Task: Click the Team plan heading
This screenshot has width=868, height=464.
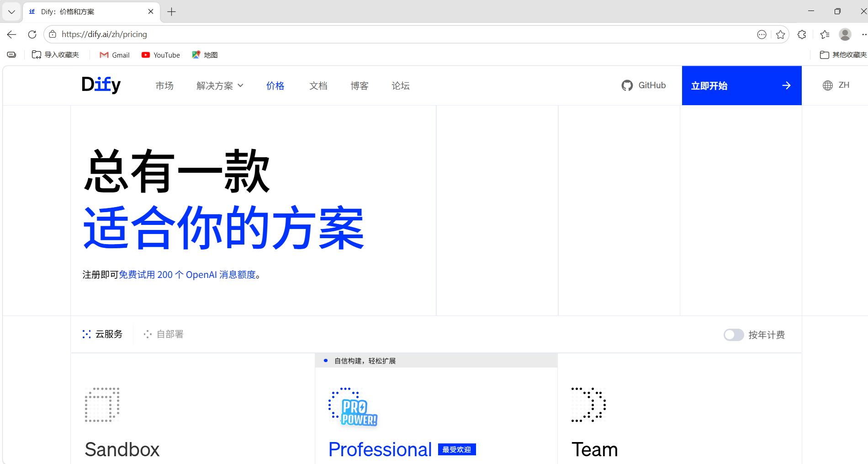Action: tap(594, 449)
